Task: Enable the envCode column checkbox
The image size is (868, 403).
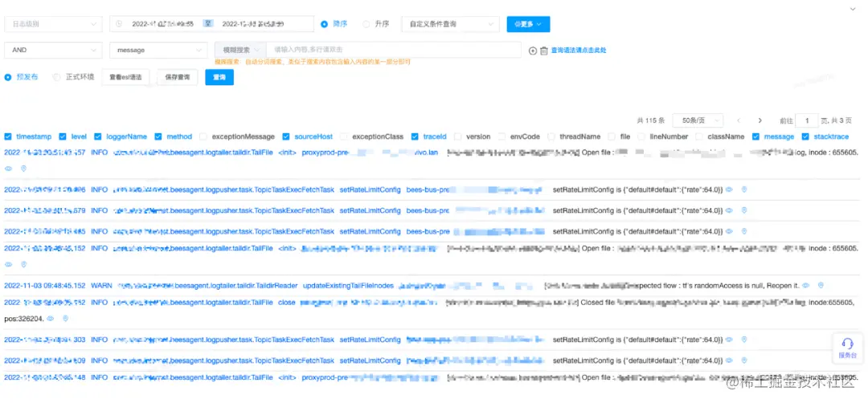Action: tap(502, 136)
